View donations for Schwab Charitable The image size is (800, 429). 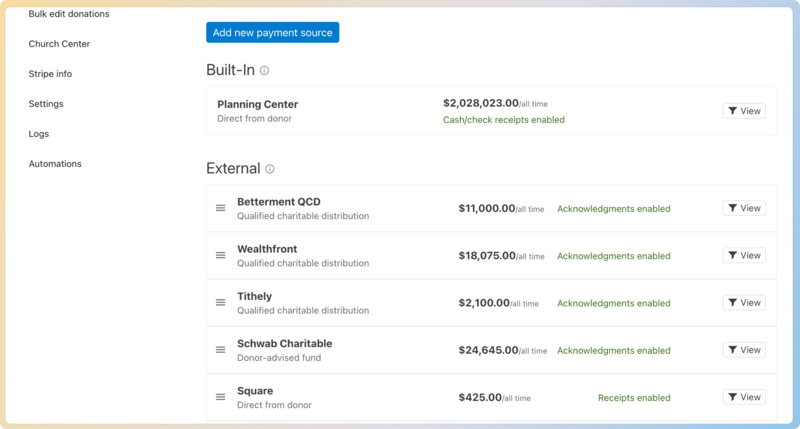click(744, 350)
